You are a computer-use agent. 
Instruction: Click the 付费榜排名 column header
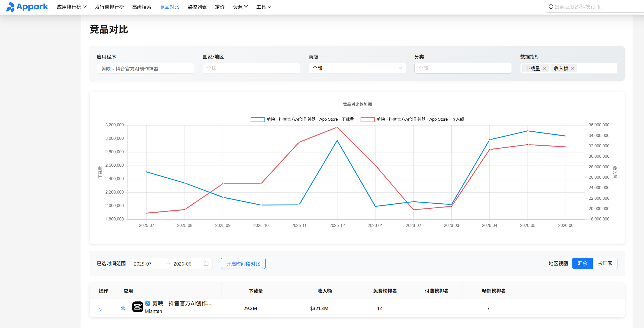pyautogui.click(x=437, y=291)
